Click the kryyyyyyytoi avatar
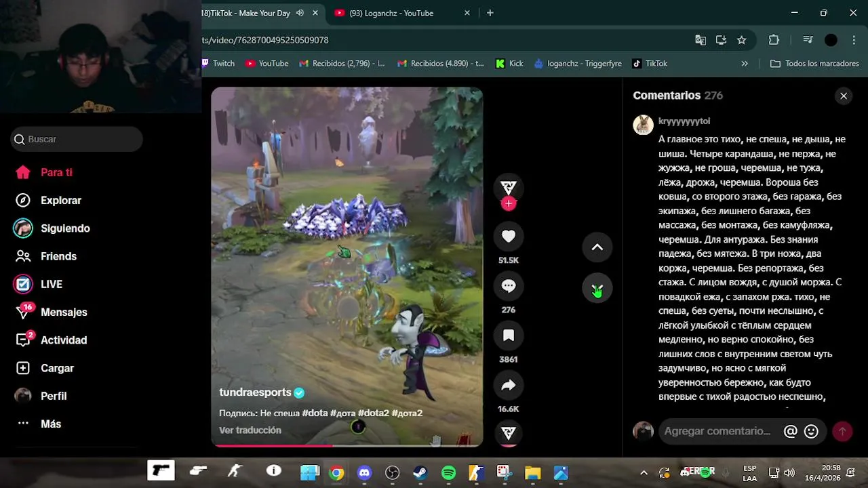 pos(643,125)
